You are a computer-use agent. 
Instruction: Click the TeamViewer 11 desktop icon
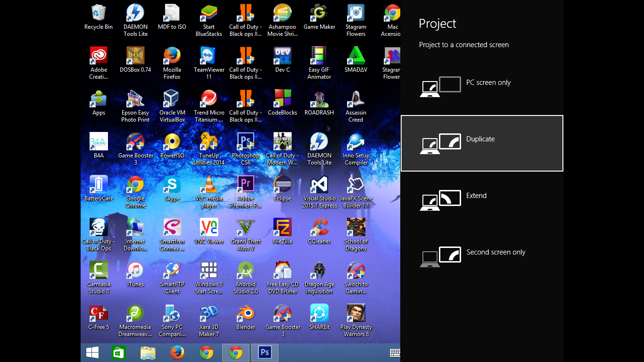tap(209, 63)
